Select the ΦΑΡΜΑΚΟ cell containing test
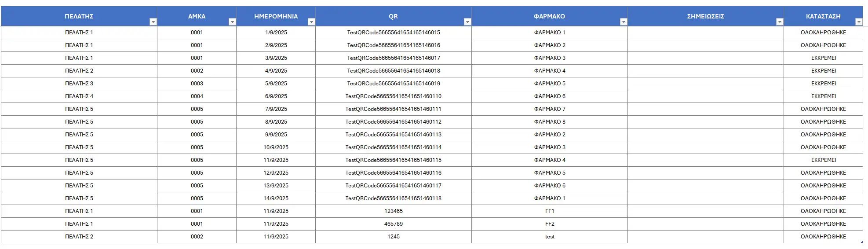Viewport: 868px width, 249px height. point(549,237)
